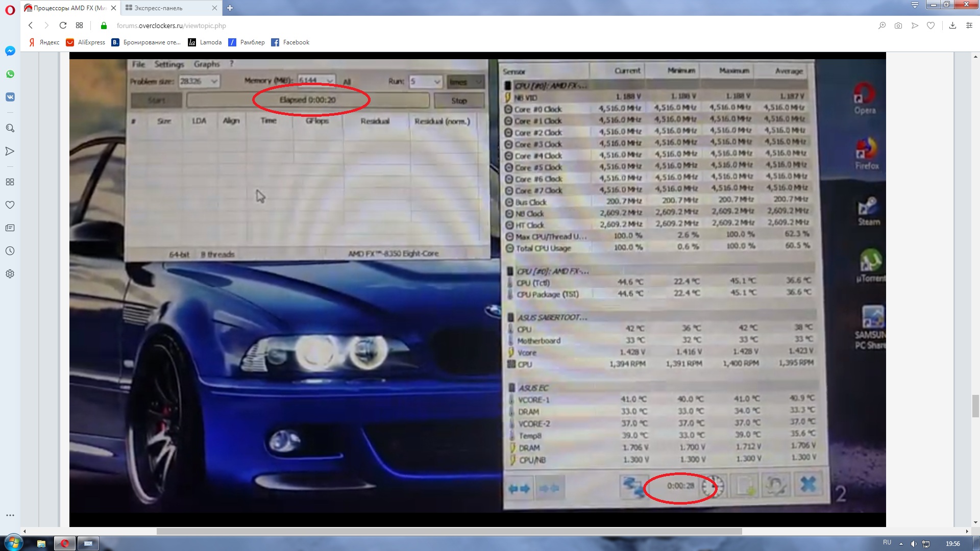Show hidden system tray icons

[901, 544]
